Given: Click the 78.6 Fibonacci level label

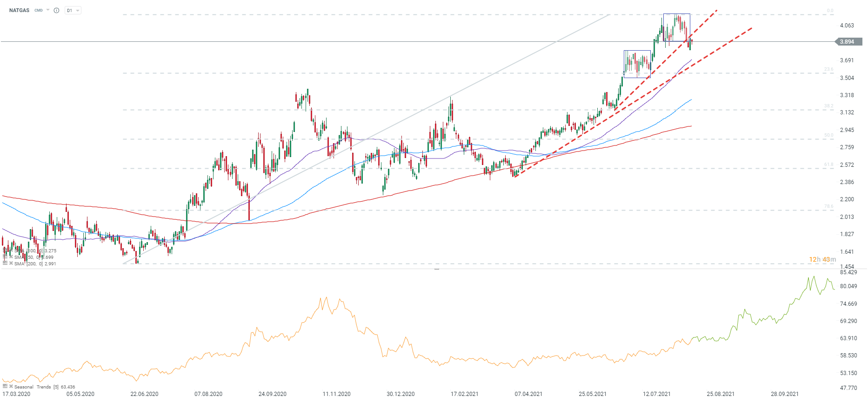Looking at the screenshot, I should pyautogui.click(x=829, y=206).
